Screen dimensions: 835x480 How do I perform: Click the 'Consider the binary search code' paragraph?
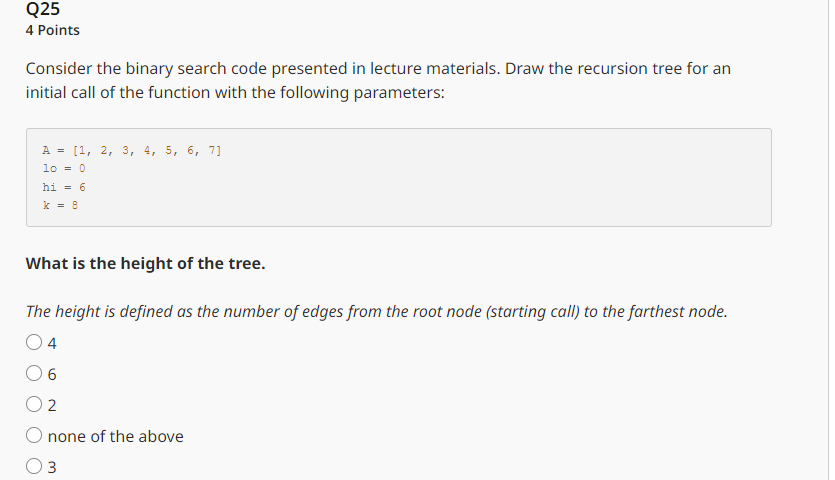coord(378,80)
